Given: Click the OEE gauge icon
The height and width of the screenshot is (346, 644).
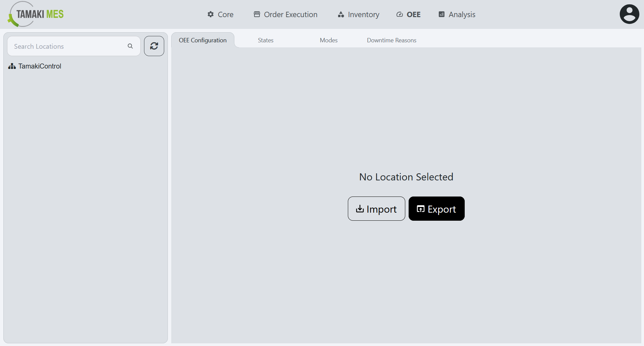Looking at the screenshot, I should [x=399, y=14].
